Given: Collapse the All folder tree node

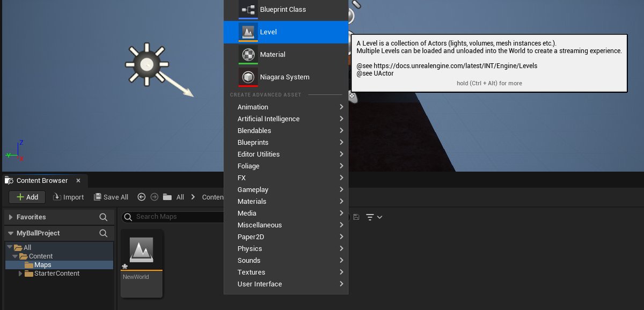Looking at the screenshot, I should pyautogui.click(x=10, y=248).
